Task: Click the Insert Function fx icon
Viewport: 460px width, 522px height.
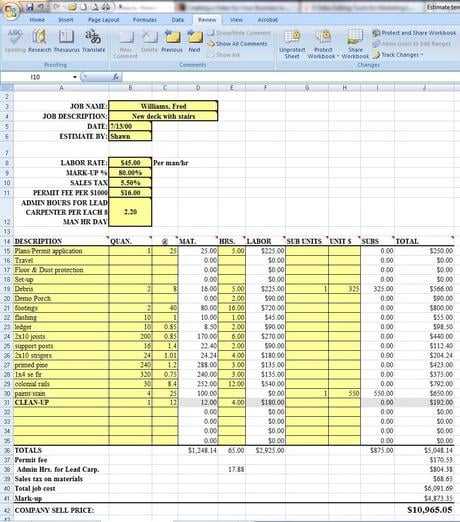Action: point(116,77)
